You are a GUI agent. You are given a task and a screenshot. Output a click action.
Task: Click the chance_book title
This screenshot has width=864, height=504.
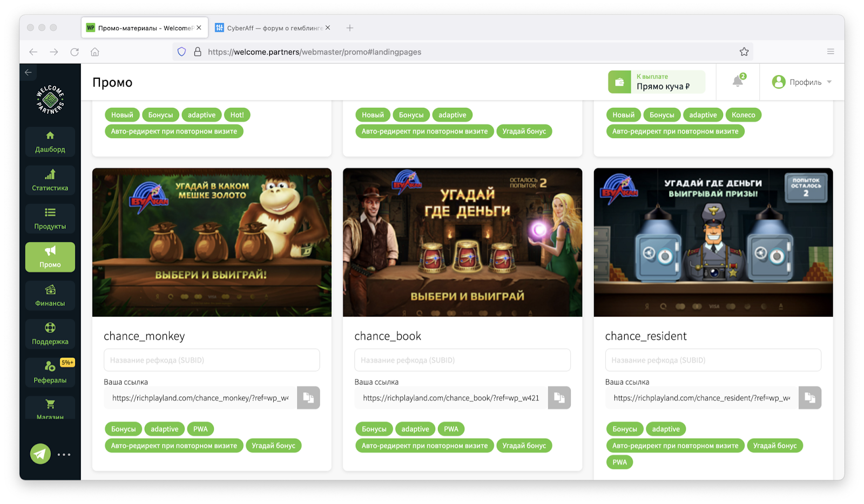pos(388,336)
